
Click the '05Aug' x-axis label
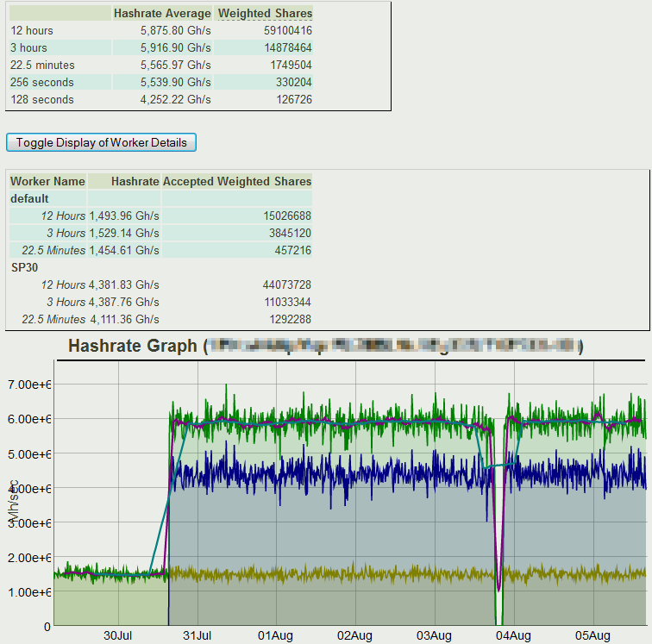click(593, 635)
